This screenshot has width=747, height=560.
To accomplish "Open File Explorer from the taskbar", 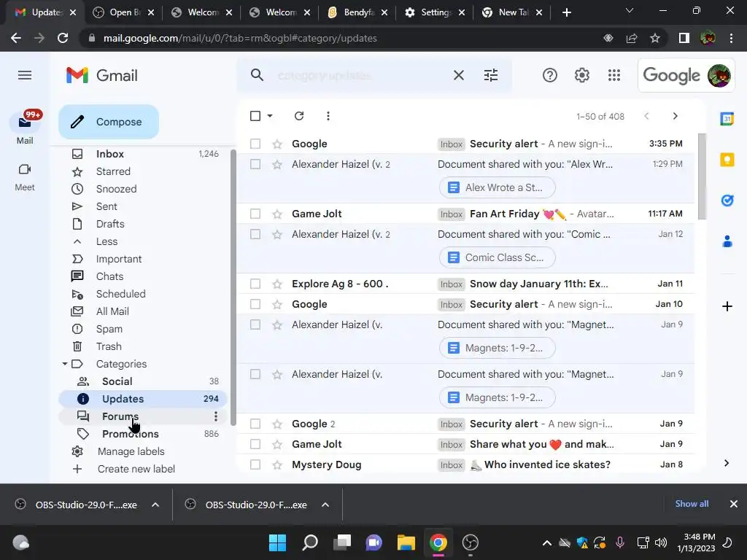I will pyautogui.click(x=406, y=542).
